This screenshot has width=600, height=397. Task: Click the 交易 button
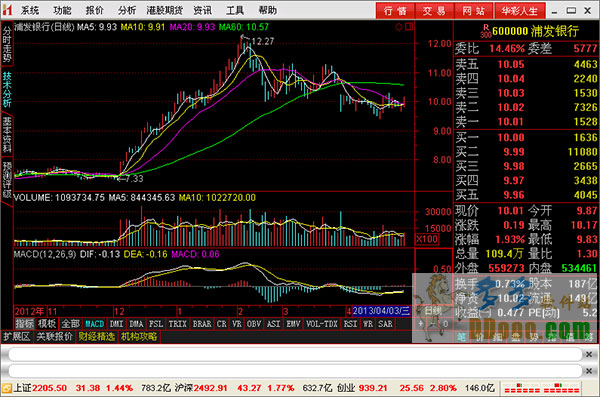coord(434,11)
